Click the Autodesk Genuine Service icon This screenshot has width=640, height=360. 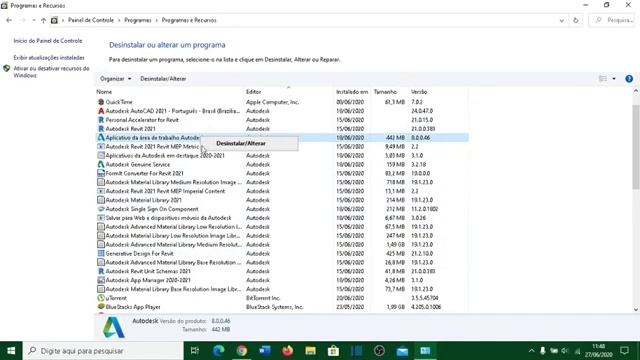point(101,164)
